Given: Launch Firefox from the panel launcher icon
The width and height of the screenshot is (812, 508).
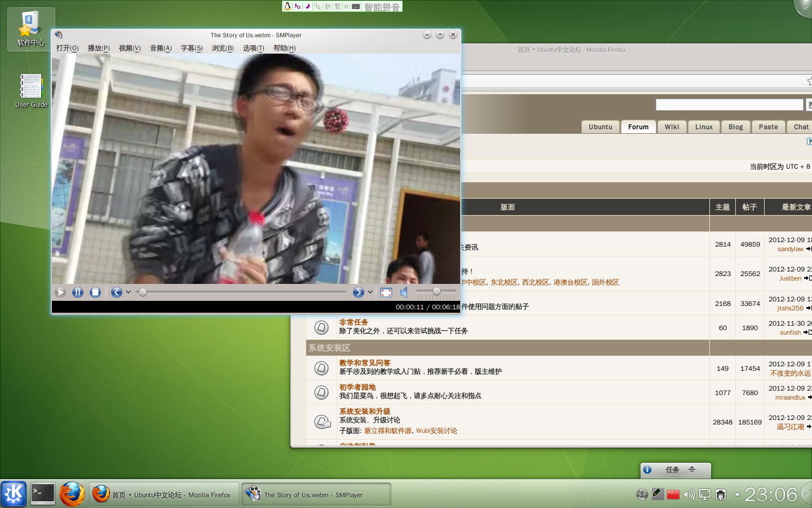Looking at the screenshot, I should [72, 494].
